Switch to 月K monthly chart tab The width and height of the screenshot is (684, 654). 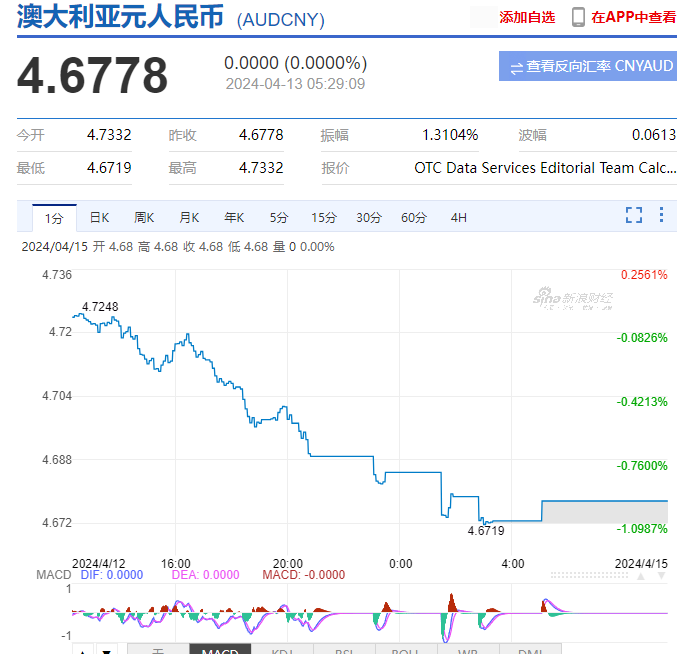[189, 217]
